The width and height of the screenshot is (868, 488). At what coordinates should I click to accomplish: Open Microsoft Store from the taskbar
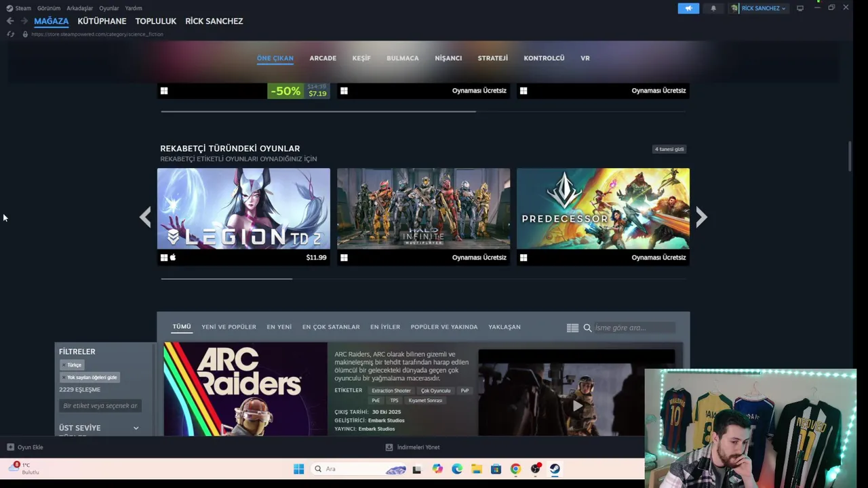point(496,469)
